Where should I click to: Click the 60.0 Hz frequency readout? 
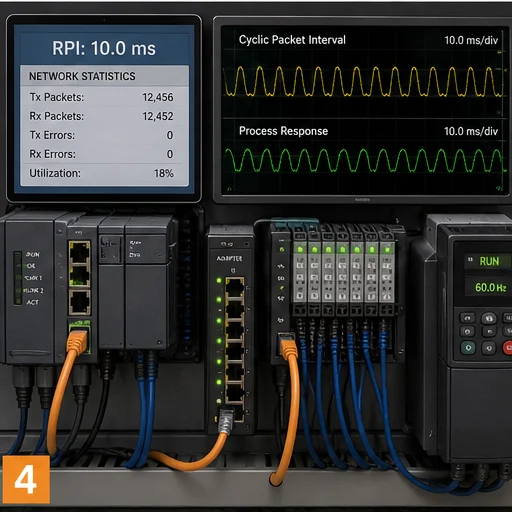(491, 287)
